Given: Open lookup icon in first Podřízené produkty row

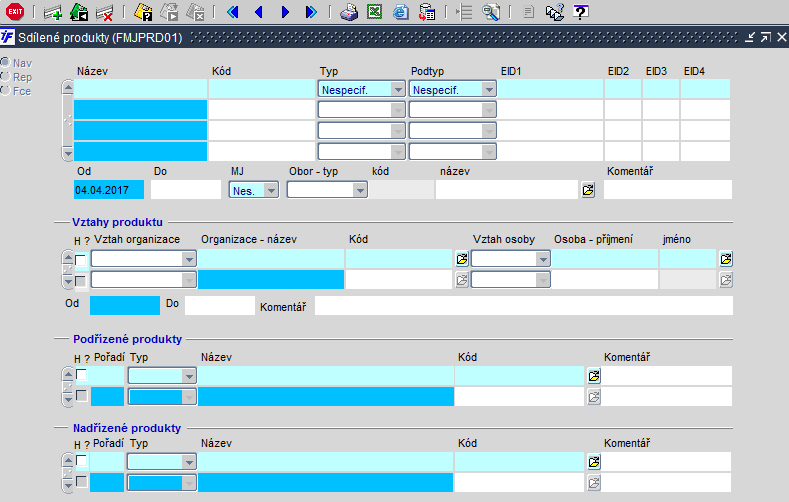Looking at the screenshot, I should [594, 376].
